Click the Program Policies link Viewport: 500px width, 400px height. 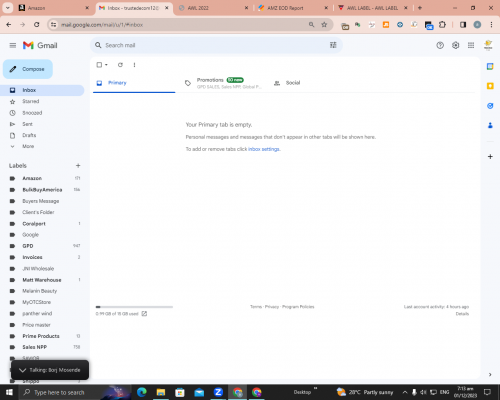tap(298, 307)
